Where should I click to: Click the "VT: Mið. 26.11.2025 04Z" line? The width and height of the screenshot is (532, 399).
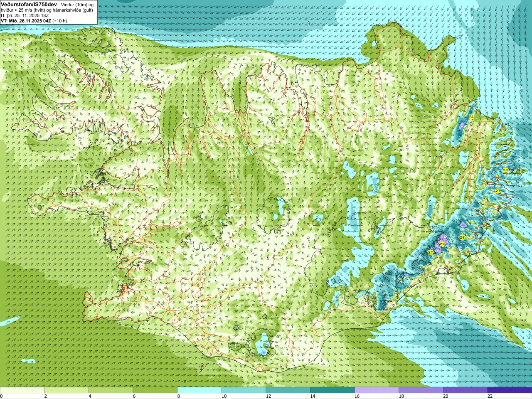point(26,21)
